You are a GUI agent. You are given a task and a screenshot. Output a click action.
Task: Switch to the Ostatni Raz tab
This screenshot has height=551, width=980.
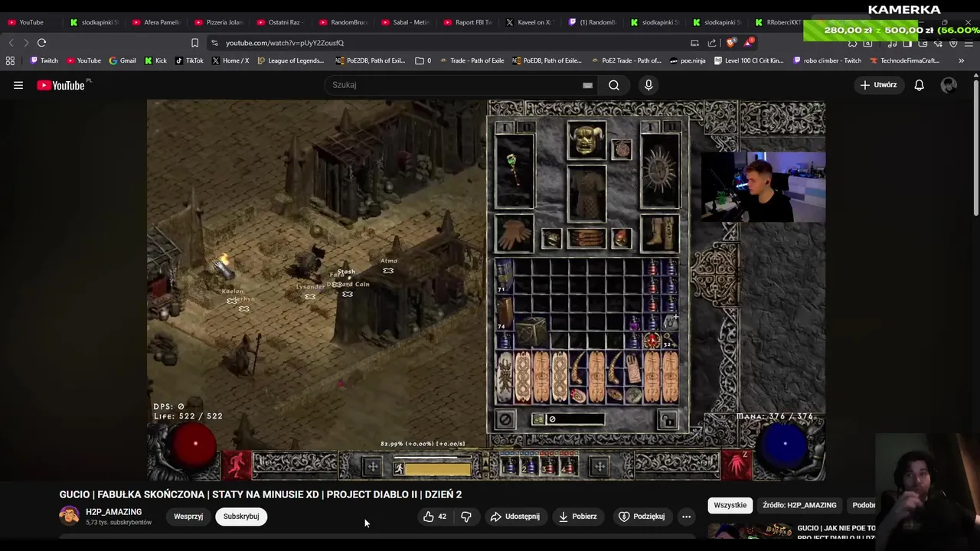tap(282, 22)
